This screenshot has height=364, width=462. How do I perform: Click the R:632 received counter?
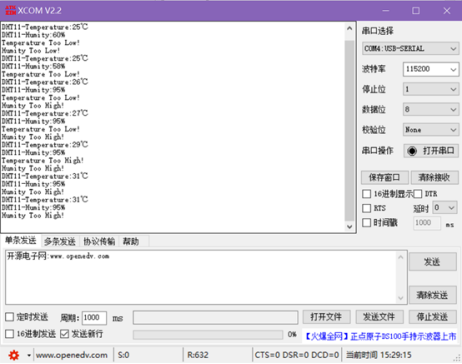click(198, 355)
